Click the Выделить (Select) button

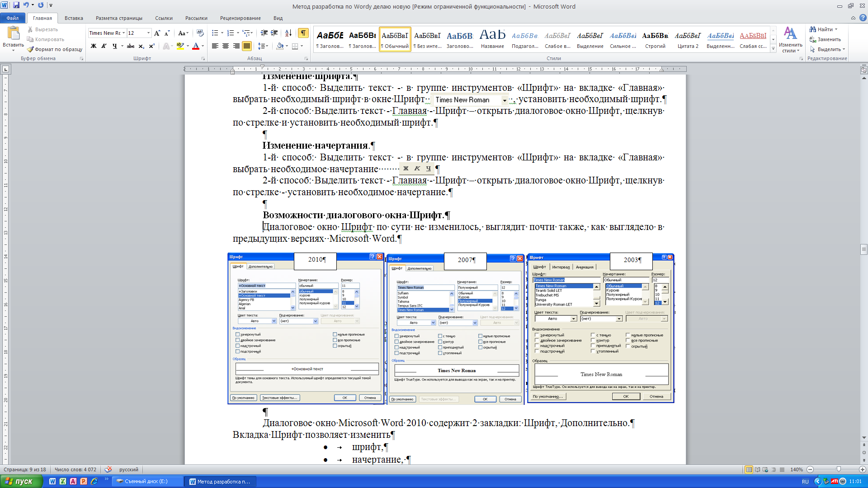(827, 49)
